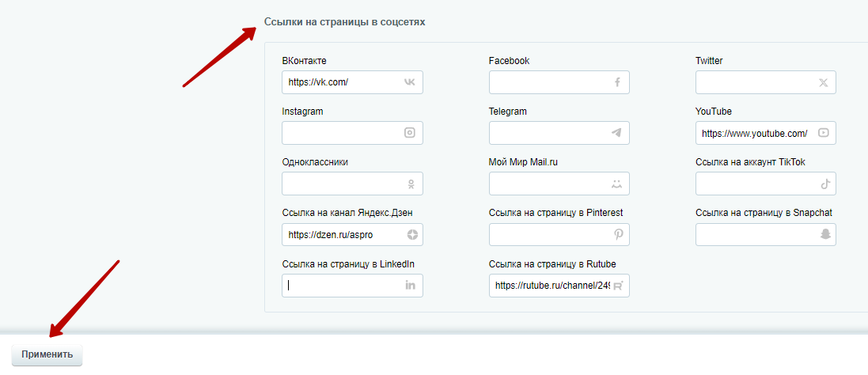Click the YouTube play icon

pyautogui.click(x=823, y=133)
